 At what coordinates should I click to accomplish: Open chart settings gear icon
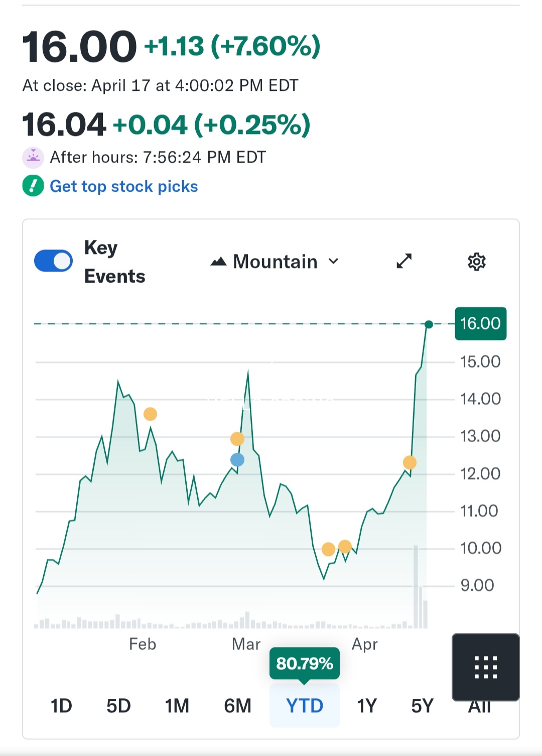point(476,262)
